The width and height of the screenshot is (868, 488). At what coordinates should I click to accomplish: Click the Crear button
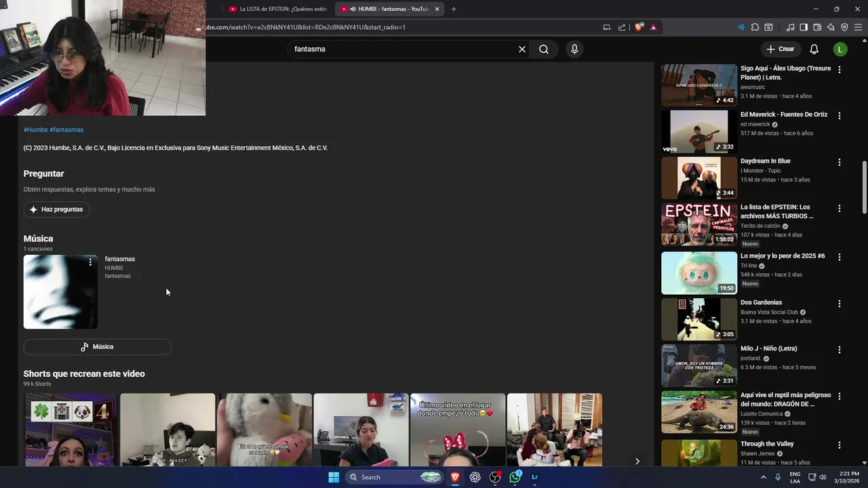pyautogui.click(x=780, y=49)
